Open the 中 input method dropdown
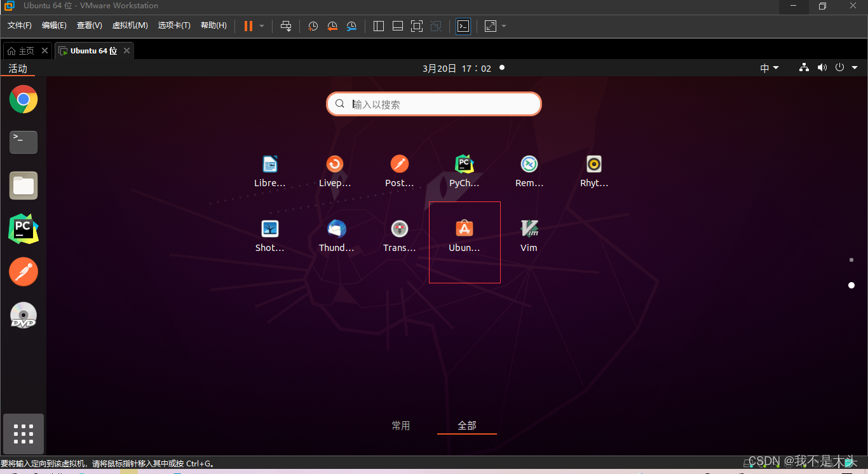This screenshot has height=474, width=868. (770, 68)
